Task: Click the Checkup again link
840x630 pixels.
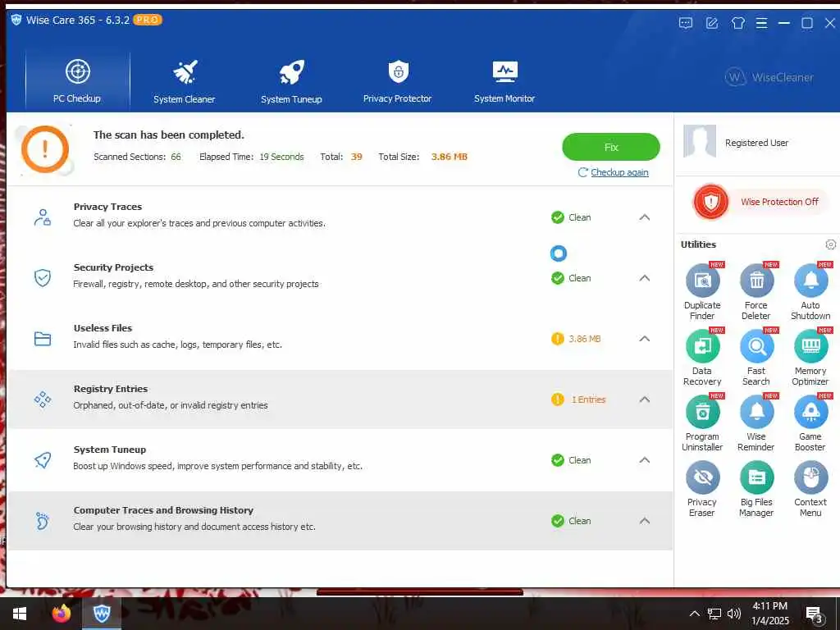Action: click(x=619, y=172)
